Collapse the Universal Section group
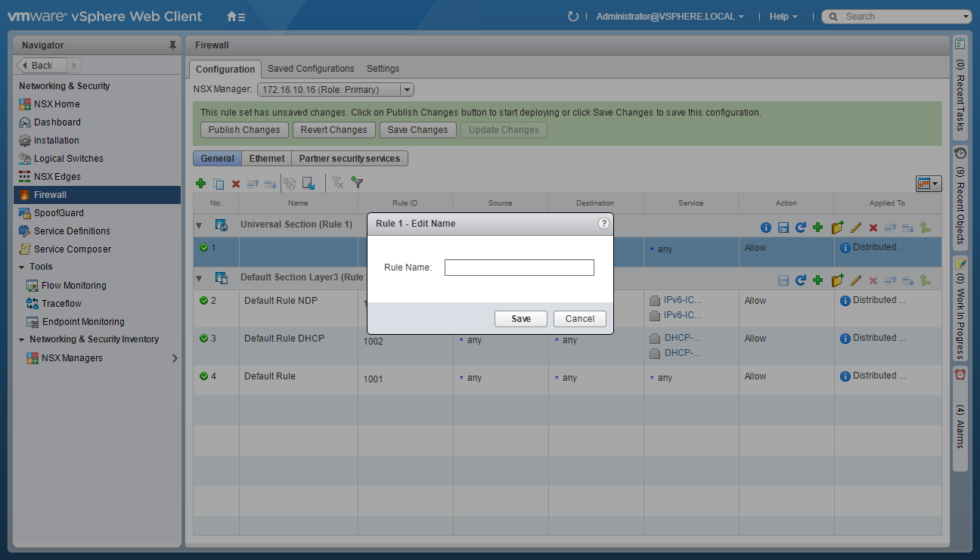The height and width of the screenshot is (560, 980). coord(200,225)
